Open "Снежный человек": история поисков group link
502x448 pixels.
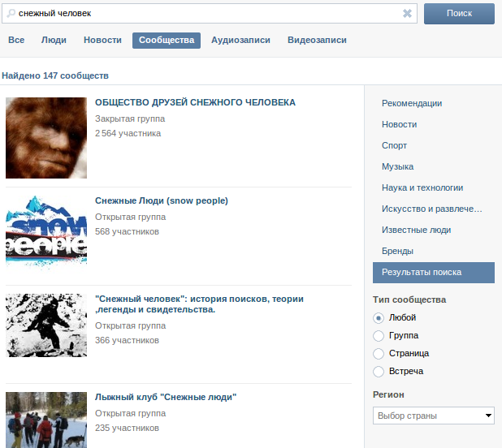click(x=199, y=304)
